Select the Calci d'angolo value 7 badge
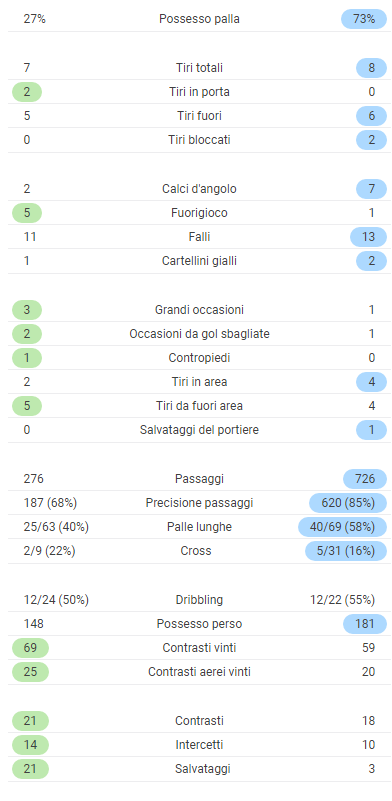Image resolution: width=392 pixels, height=801 pixels. pyautogui.click(x=372, y=189)
